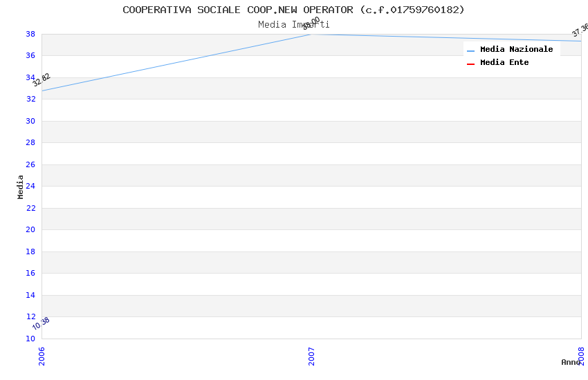Click the Media Importi subtitle
The width and height of the screenshot is (588, 380).
[293, 24]
